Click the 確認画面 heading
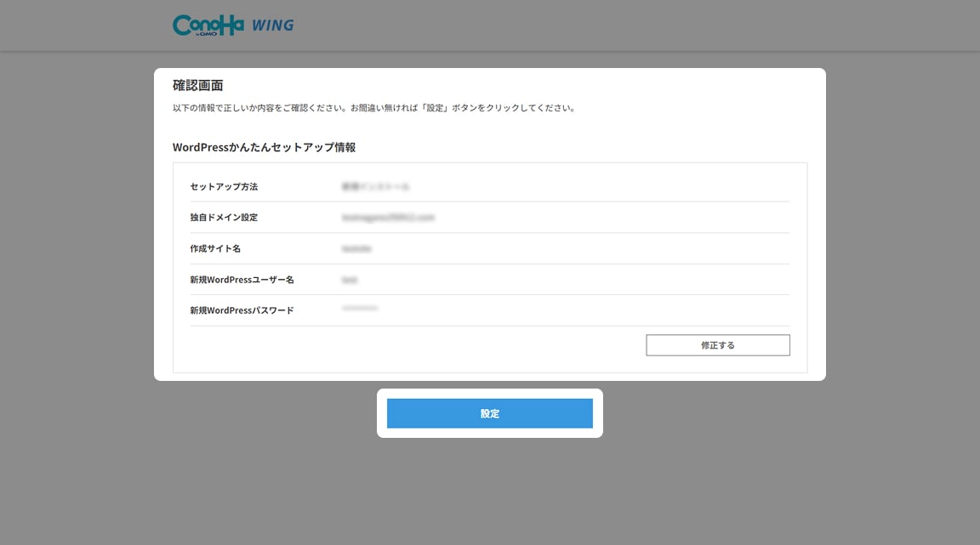The height and width of the screenshot is (545, 980). point(197,85)
